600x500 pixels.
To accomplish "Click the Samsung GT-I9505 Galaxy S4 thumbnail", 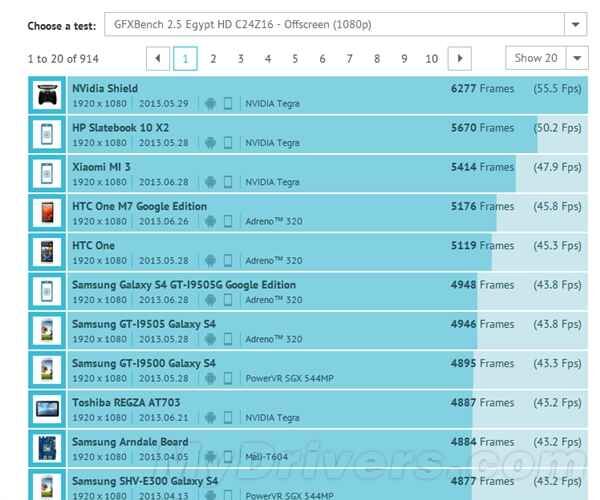I will (47, 331).
